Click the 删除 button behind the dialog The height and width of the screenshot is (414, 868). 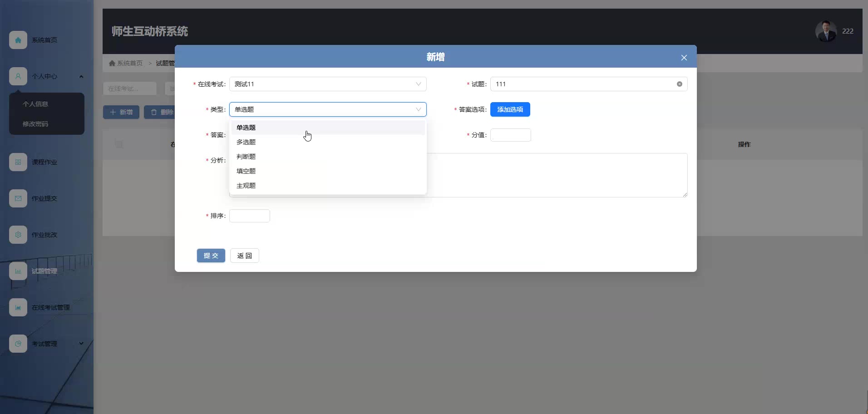click(x=160, y=112)
